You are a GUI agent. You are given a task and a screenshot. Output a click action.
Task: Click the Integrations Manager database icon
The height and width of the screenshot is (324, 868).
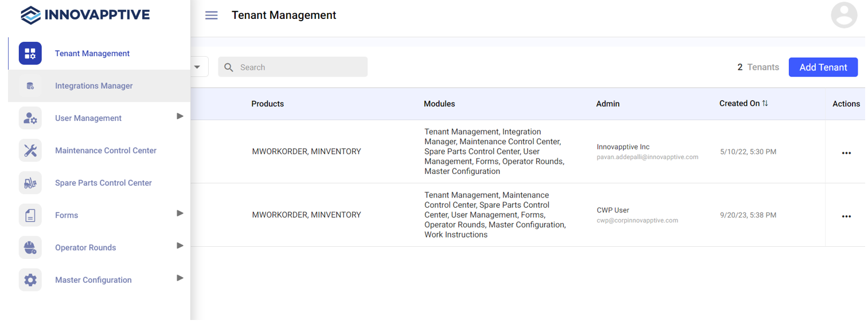pyautogui.click(x=30, y=86)
